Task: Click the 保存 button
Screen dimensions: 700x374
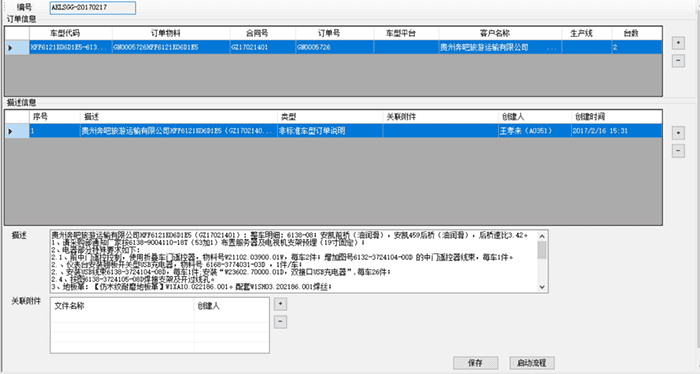Action: click(475, 363)
